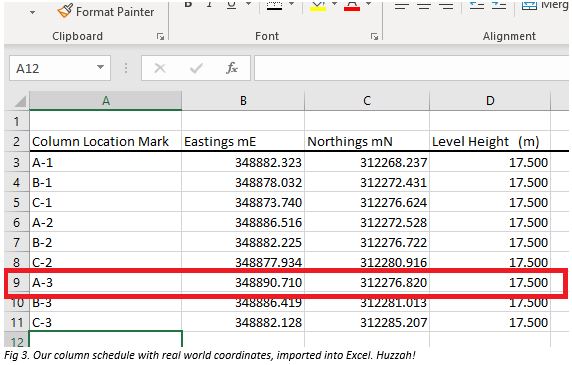Select the cell labeled C-1
572x365 pixels.
pos(105,202)
